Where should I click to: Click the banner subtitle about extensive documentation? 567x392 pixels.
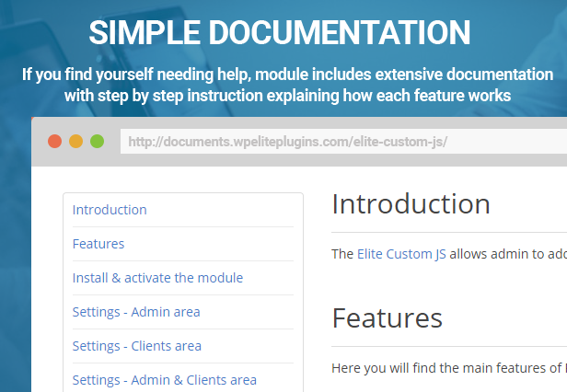point(287,85)
